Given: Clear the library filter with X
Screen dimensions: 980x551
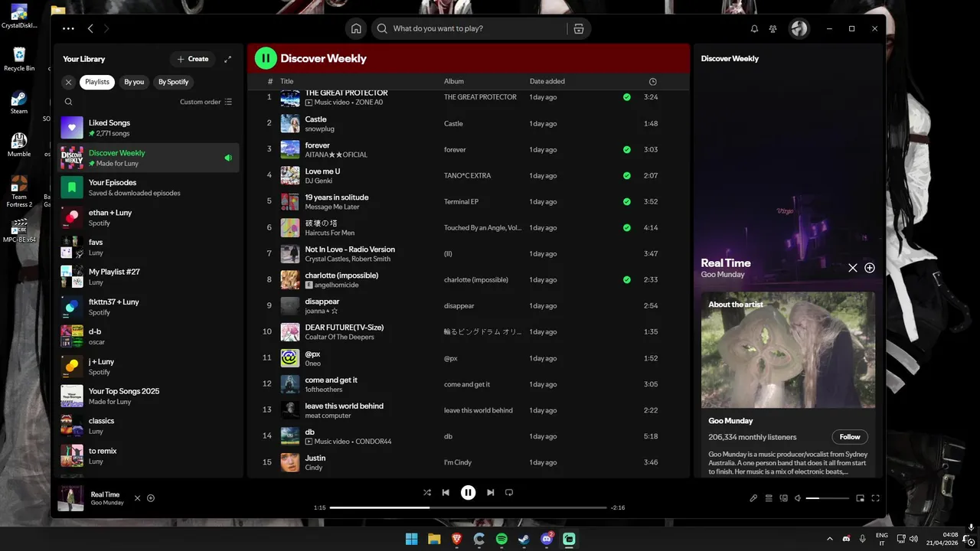Looking at the screenshot, I should tap(68, 82).
